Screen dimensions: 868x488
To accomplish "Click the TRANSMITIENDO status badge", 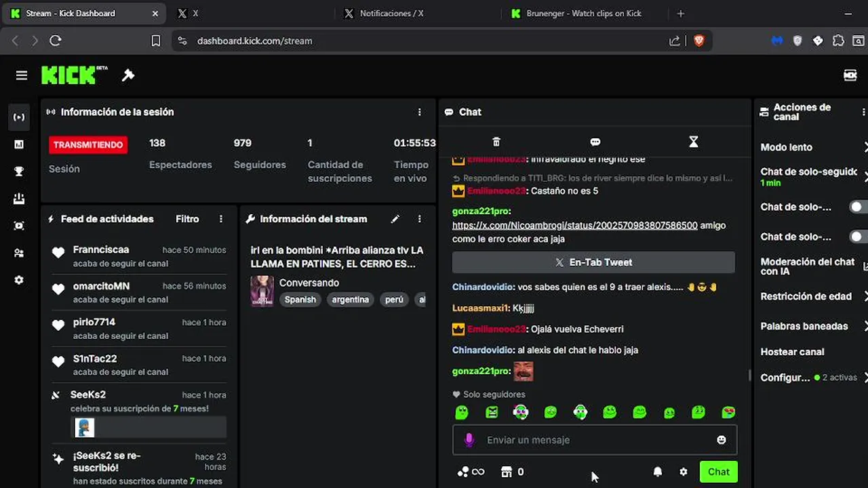I will [88, 144].
